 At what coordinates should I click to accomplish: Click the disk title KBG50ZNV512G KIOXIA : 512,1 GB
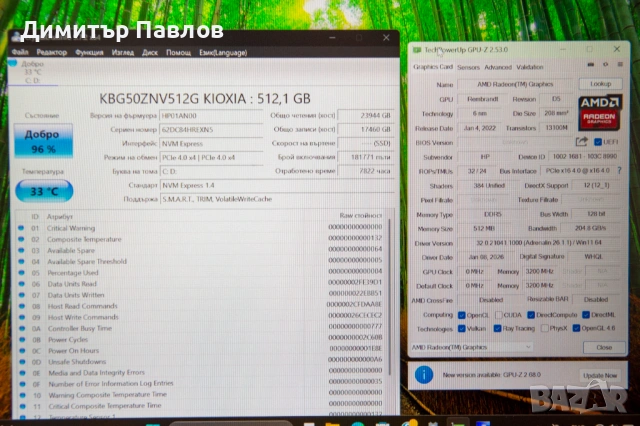[x=205, y=98]
